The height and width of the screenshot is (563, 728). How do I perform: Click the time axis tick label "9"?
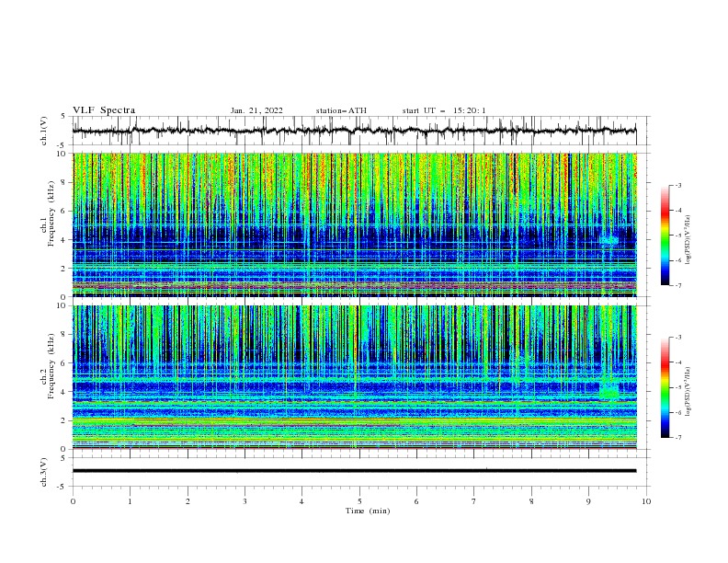[x=588, y=501]
